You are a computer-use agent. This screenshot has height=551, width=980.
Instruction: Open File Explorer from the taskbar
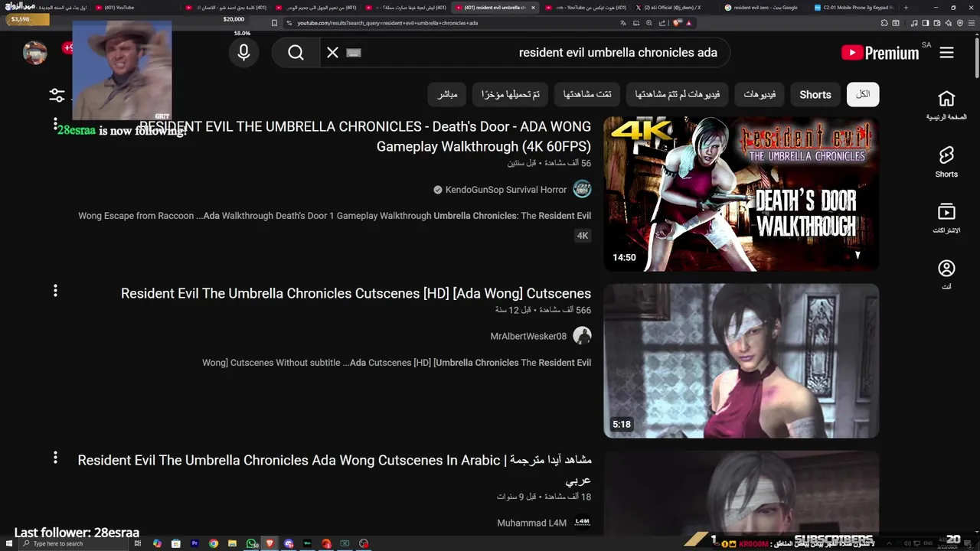(x=232, y=543)
